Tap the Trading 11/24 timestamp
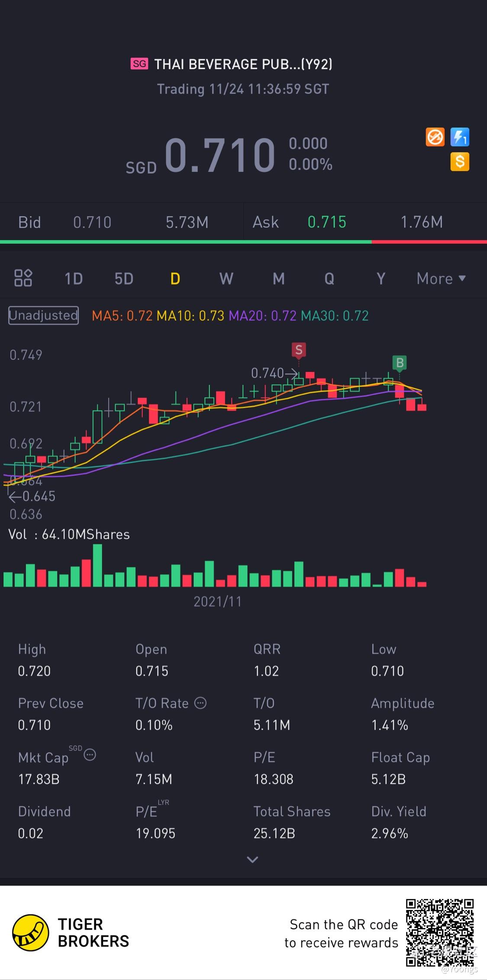Image resolution: width=487 pixels, height=980 pixels. tap(243, 89)
